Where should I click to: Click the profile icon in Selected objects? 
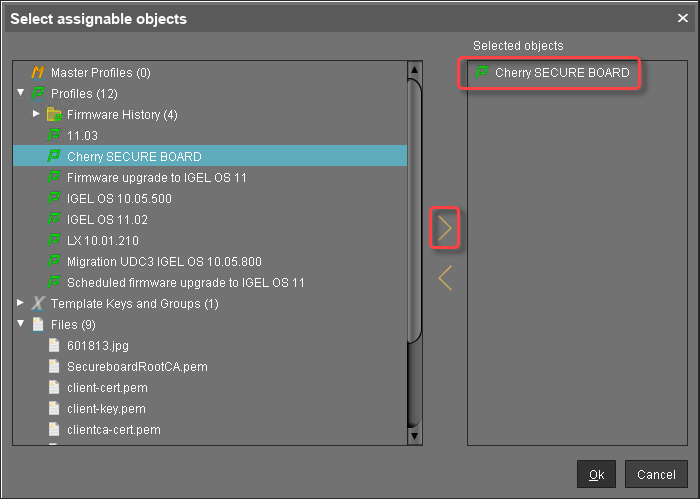tap(482, 73)
